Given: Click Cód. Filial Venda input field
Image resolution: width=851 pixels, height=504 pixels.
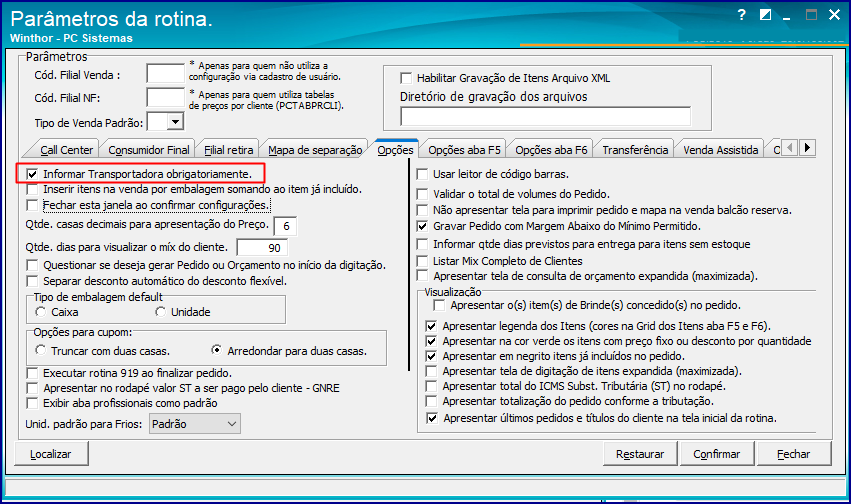Looking at the screenshot, I should tap(166, 73).
